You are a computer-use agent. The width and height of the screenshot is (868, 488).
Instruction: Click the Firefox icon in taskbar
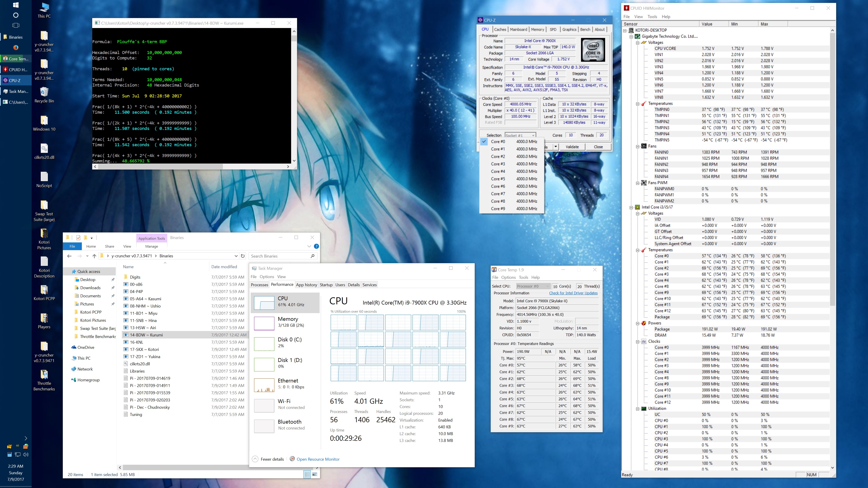(x=16, y=47)
